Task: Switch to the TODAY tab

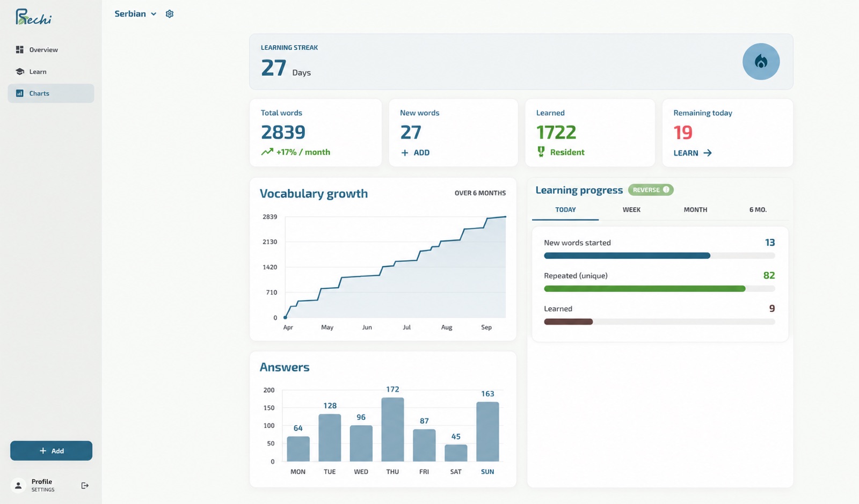Action: 565,210
